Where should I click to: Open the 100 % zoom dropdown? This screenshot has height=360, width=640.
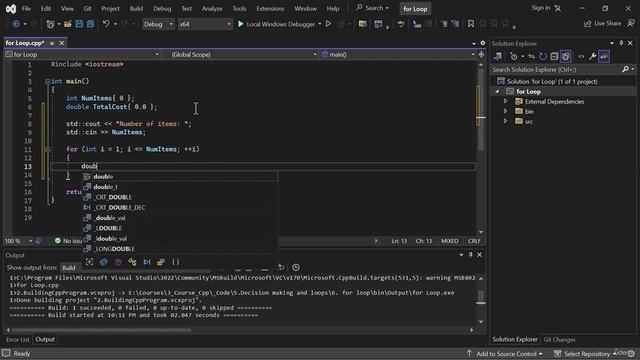pyautogui.click(x=18, y=241)
